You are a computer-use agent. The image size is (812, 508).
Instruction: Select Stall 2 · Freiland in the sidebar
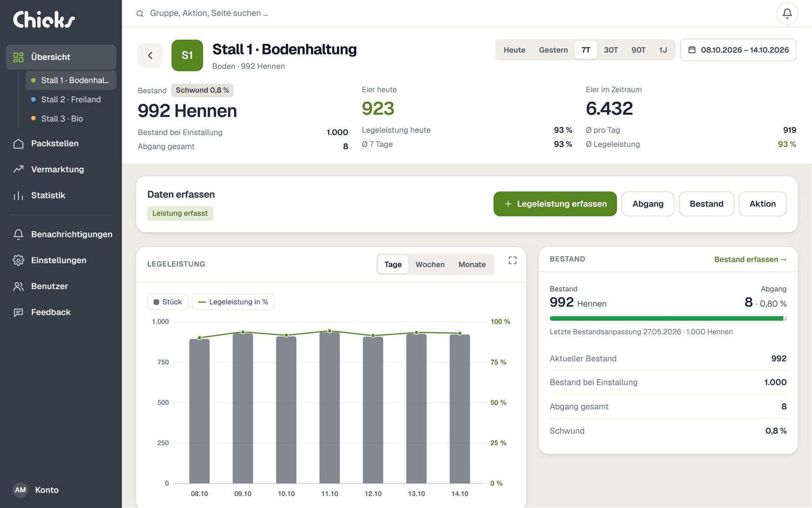(71, 100)
